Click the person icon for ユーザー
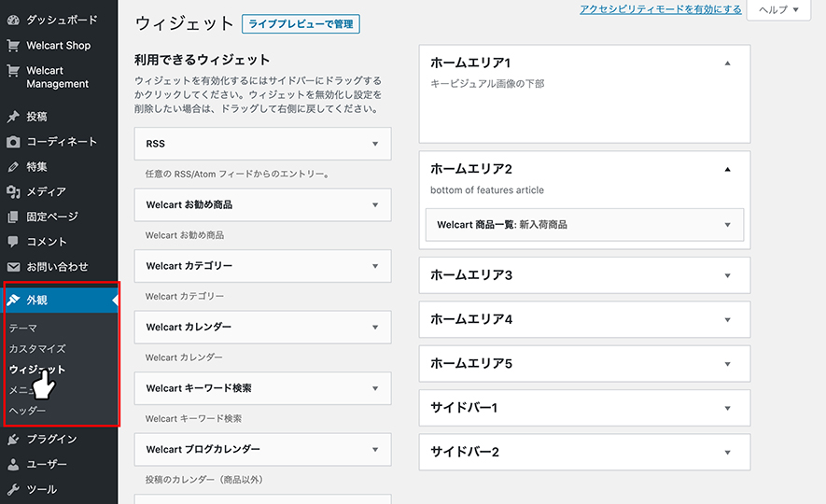The width and height of the screenshot is (826, 504). point(13,465)
